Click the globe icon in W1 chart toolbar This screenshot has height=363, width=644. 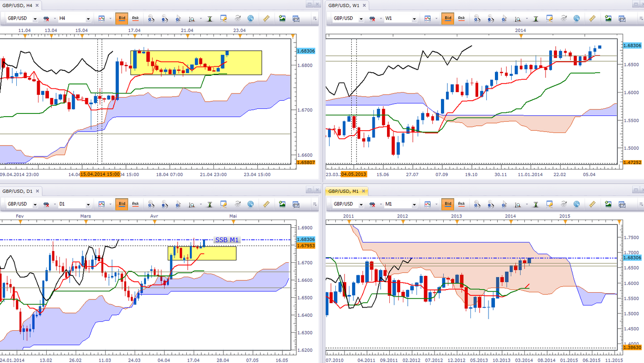tap(576, 19)
